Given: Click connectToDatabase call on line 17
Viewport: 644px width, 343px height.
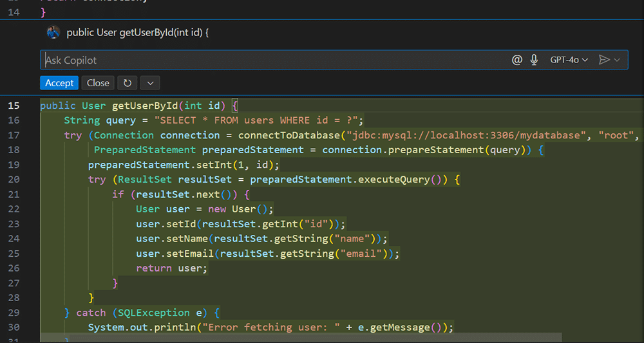Looking at the screenshot, I should (289, 135).
